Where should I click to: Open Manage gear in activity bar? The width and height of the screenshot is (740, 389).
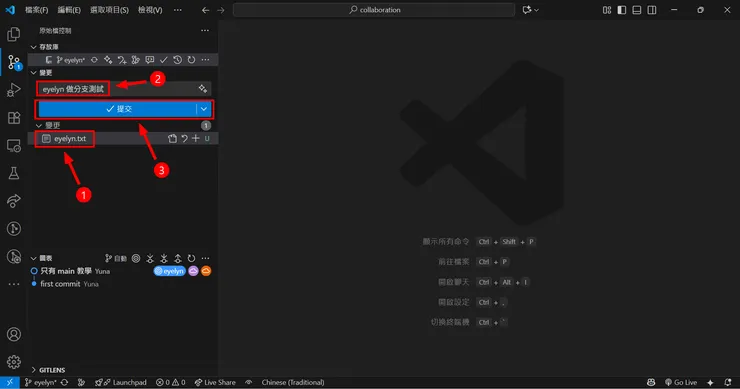pos(14,362)
